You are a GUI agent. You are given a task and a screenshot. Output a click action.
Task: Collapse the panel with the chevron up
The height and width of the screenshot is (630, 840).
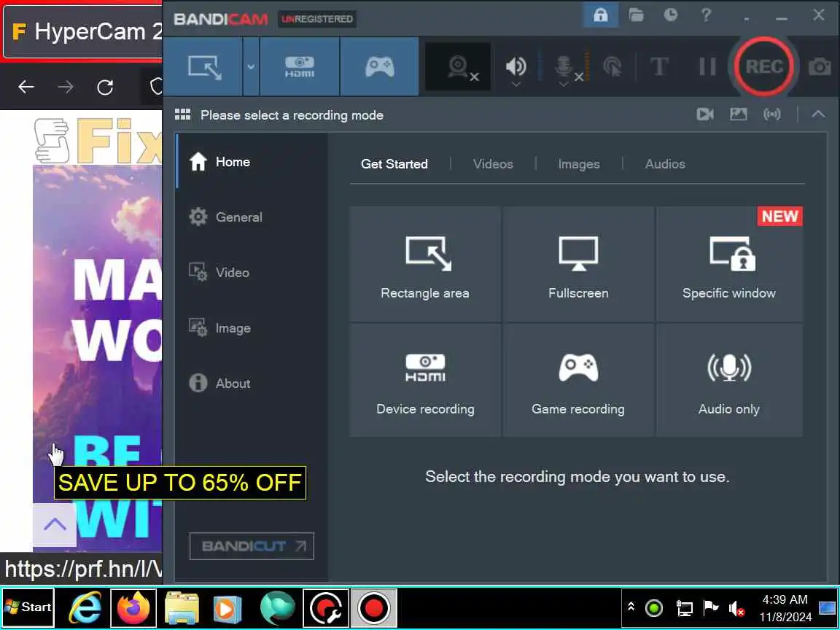[x=818, y=114]
